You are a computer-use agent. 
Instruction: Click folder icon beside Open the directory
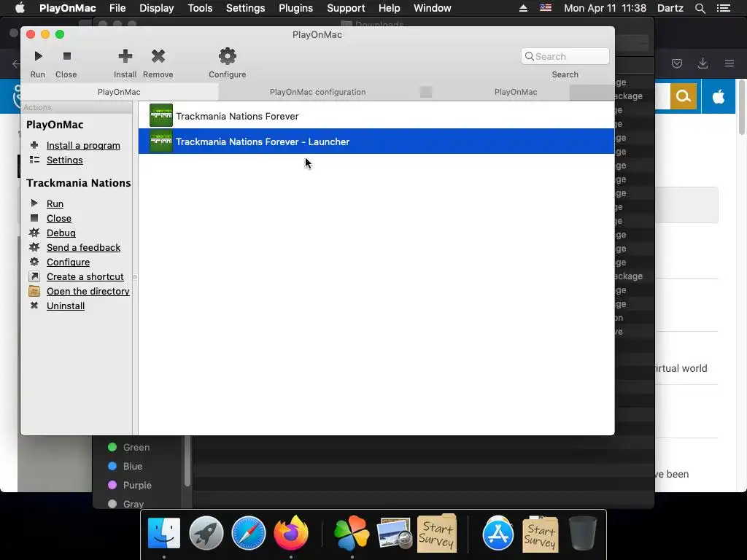(x=34, y=291)
